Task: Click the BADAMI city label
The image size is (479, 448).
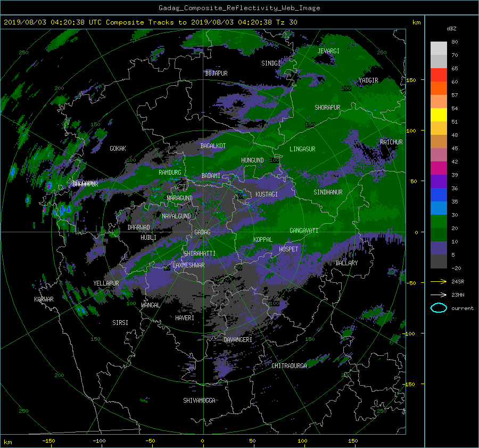Action: click(x=211, y=176)
